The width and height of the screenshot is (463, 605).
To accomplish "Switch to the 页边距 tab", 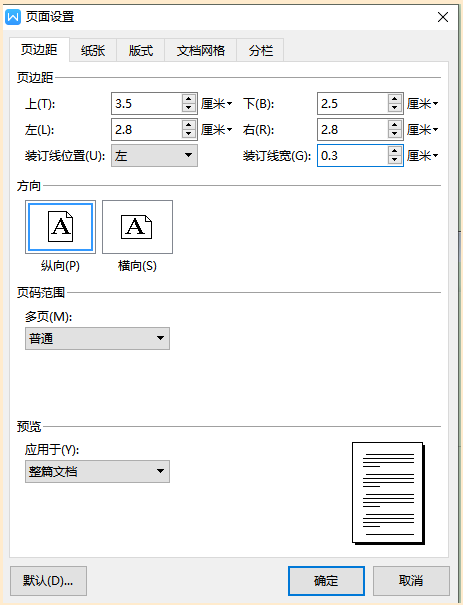I will tap(39, 50).
